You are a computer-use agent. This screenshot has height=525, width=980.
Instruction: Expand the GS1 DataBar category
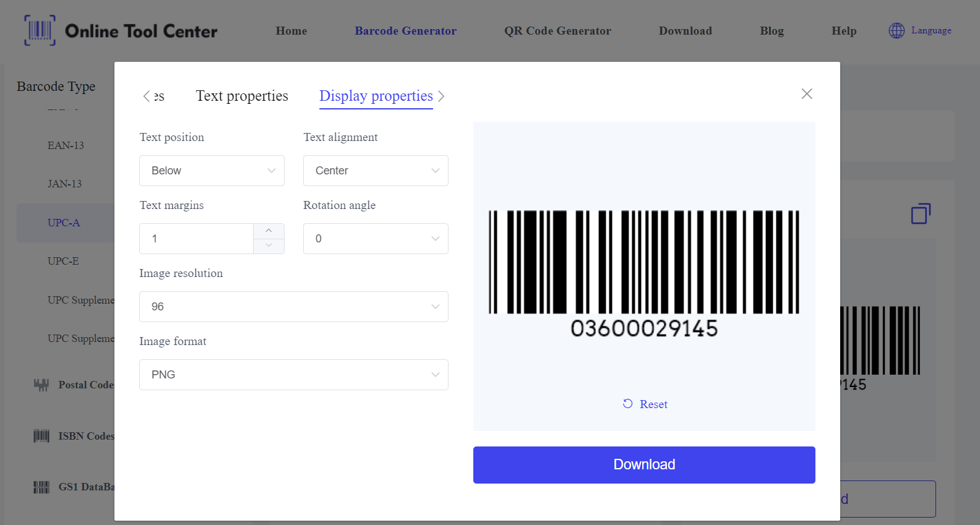pos(86,487)
